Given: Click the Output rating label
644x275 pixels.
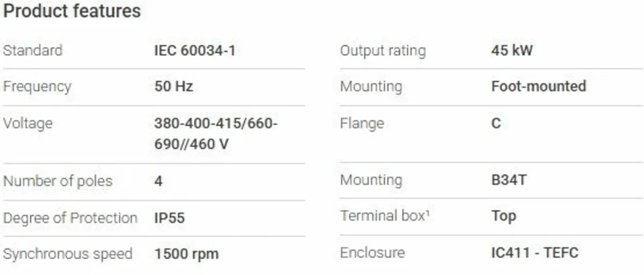Looking at the screenshot, I should 383,51.
